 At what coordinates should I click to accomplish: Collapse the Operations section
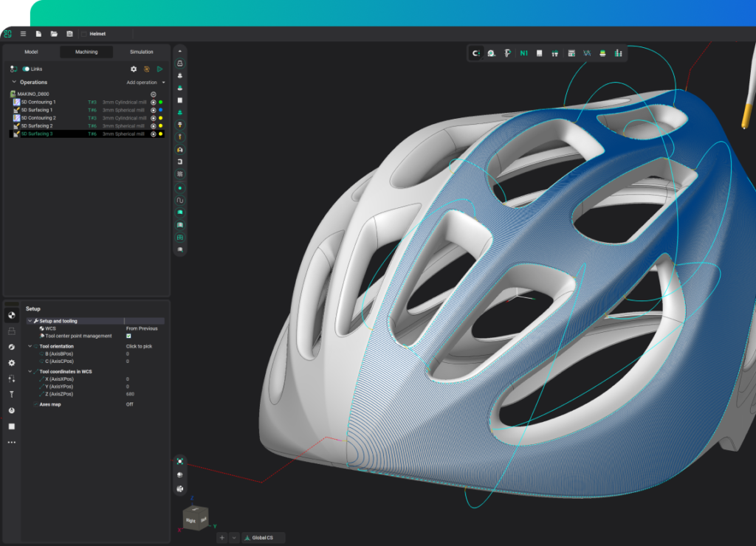[x=13, y=83]
